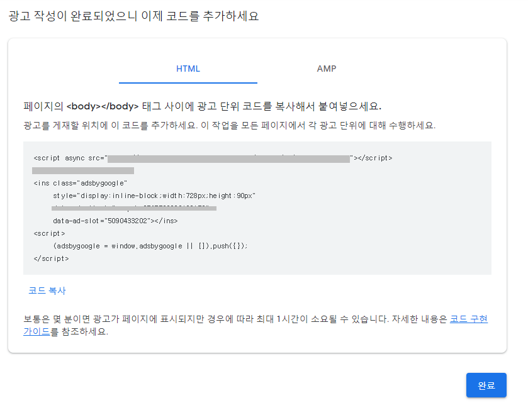The width and height of the screenshot is (528, 420).
Task: Click the opening <script> tag line
Action: (x=49, y=233)
